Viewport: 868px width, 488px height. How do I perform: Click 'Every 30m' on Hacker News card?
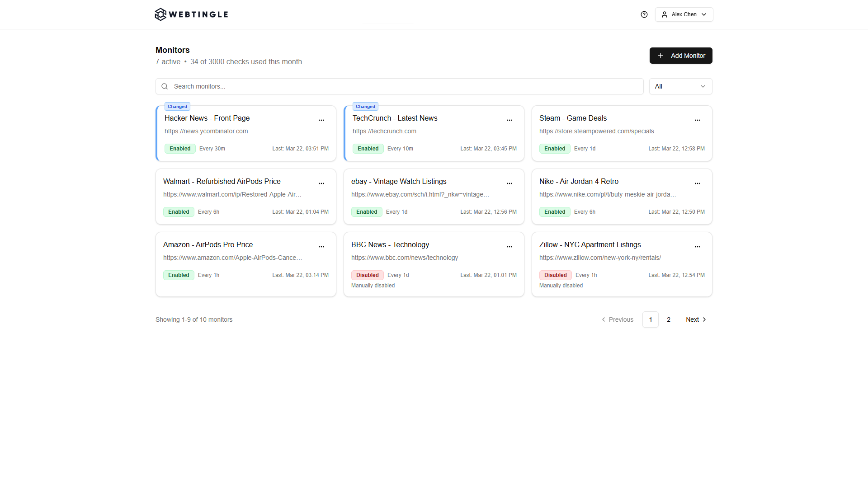coord(212,149)
